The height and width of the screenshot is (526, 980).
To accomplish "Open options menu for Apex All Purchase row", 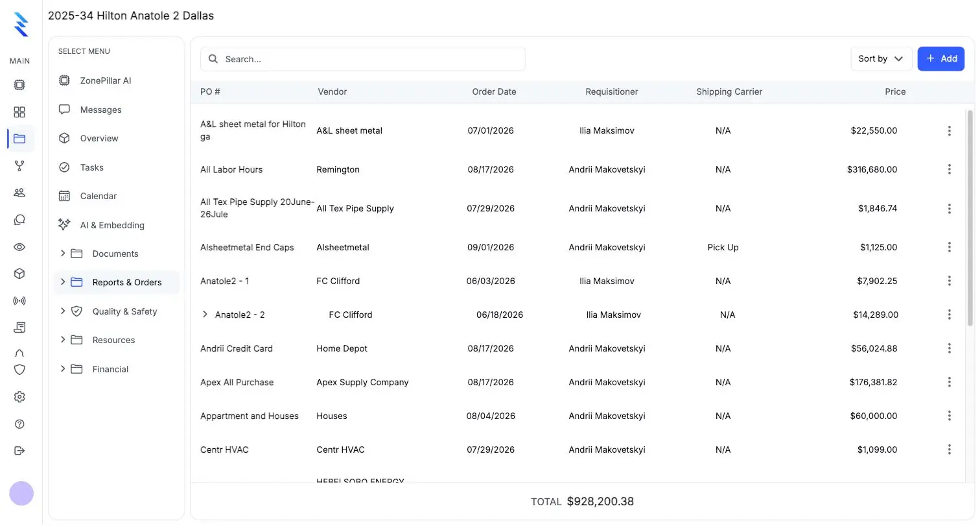I will (x=949, y=383).
